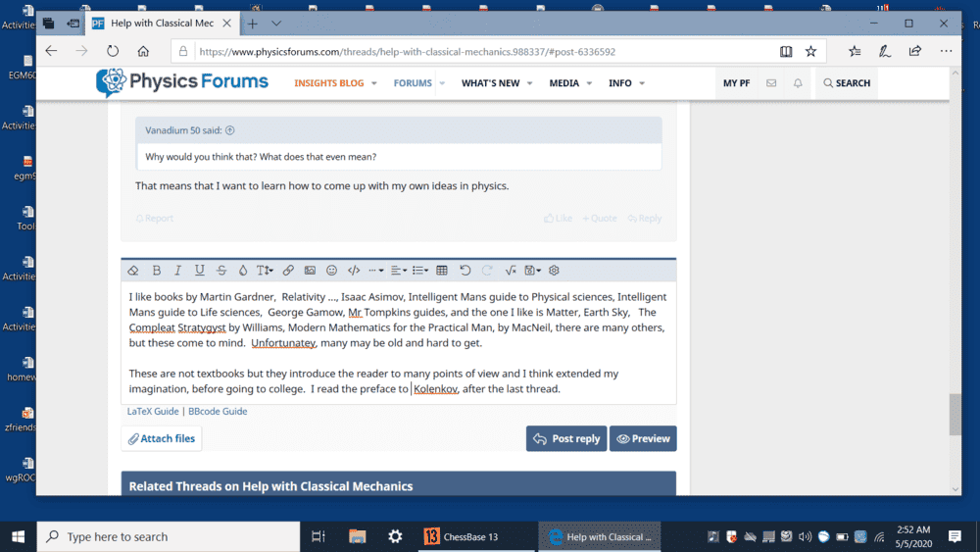
Task: Open Windows Start menu
Action: pyautogui.click(x=18, y=536)
